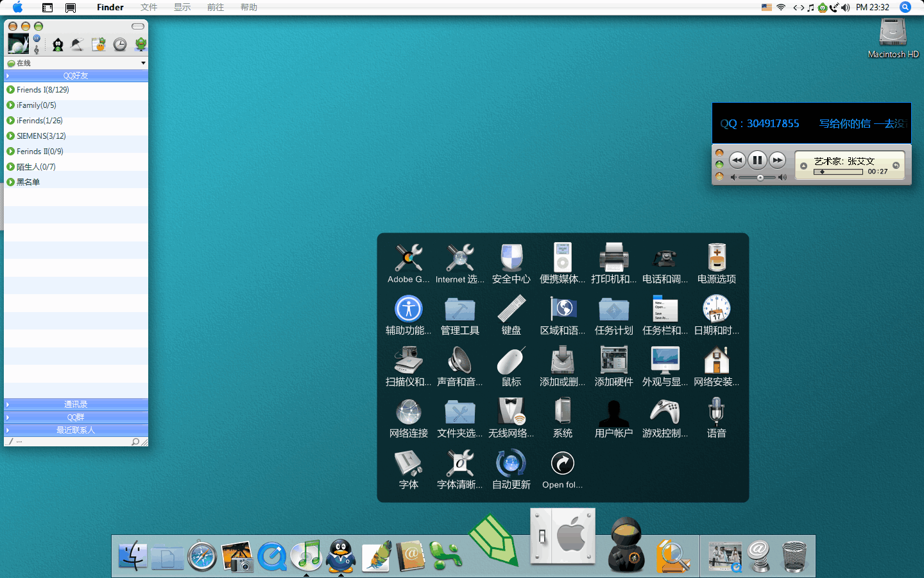Open 键盘 keyboard icon
Screen dimensions: 924x578
click(x=511, y=309)
